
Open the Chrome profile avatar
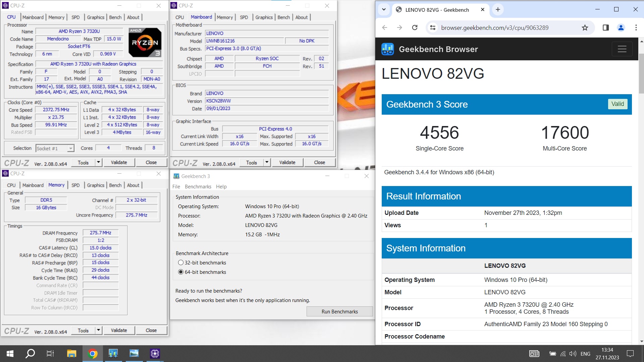pos(621,28)
